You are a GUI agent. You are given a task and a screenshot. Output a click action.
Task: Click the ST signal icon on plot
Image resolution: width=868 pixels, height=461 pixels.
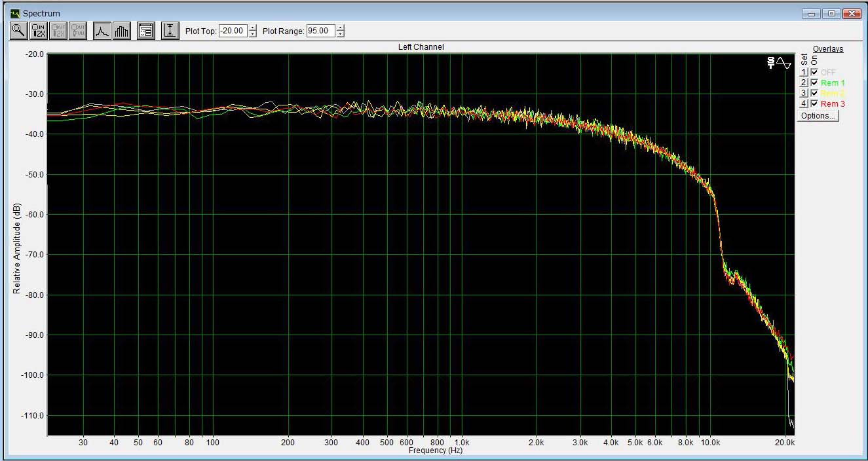coord(779,63)
